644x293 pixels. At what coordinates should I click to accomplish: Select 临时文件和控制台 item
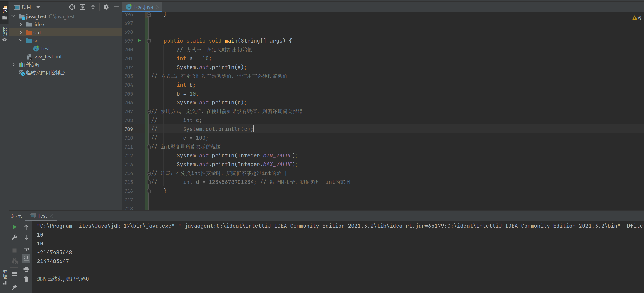[42, 73]
